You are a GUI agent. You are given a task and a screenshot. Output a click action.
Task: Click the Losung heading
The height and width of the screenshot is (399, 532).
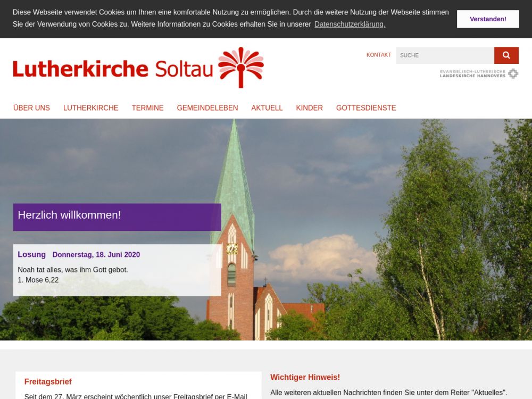click(31, 255)
